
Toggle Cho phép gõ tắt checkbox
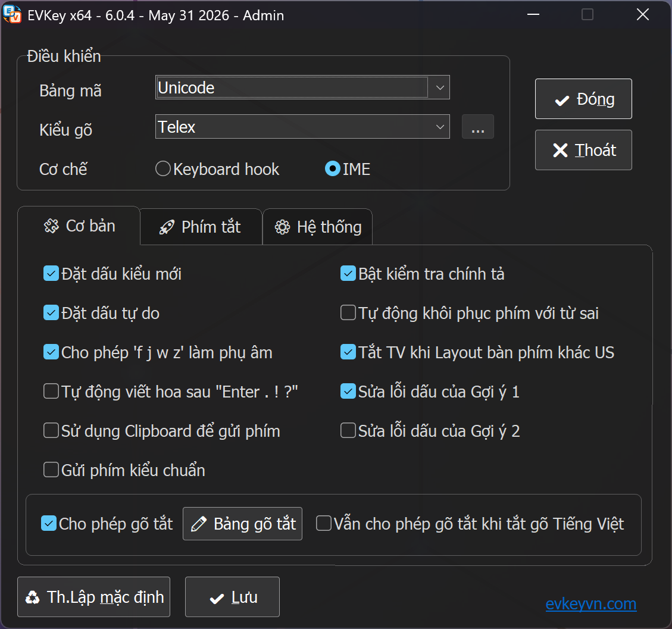pyautogui.click(x=48, y=524)
